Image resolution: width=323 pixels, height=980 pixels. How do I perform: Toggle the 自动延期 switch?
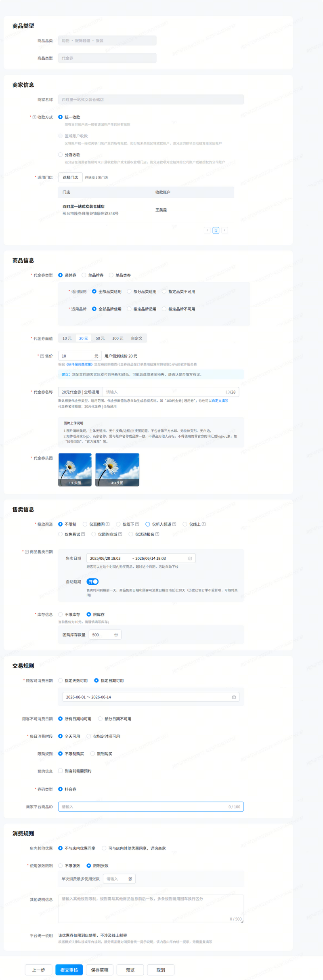[x=92, y=581]
